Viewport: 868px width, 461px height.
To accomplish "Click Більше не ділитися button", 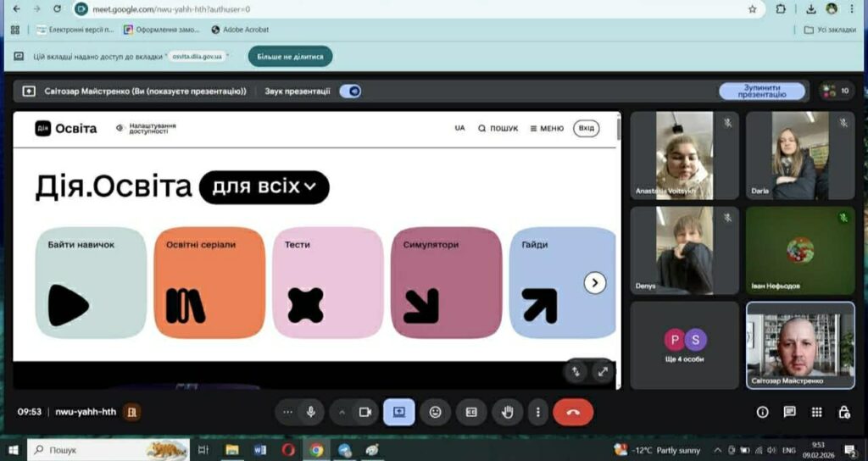I will (290, 57).
